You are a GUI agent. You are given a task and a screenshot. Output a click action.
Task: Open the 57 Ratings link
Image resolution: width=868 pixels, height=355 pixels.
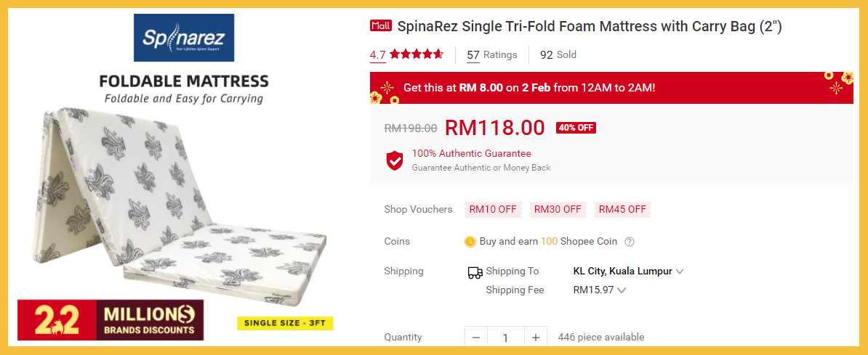pyautogui.click(x=492, y=55)
